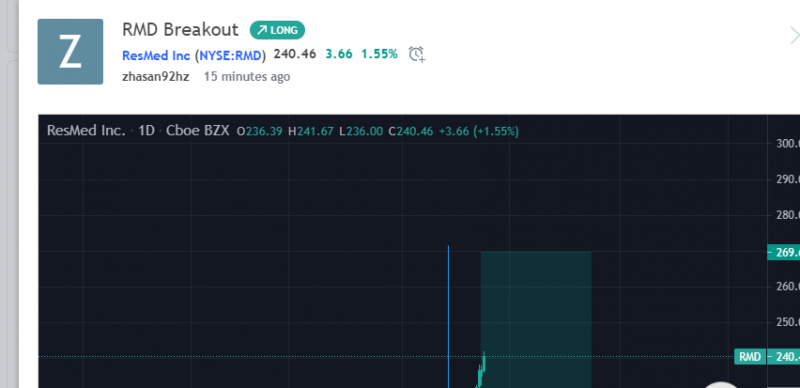Click the latest green candlestick
The height and width of the screenshot is (388, 800).
coord(484,361)
